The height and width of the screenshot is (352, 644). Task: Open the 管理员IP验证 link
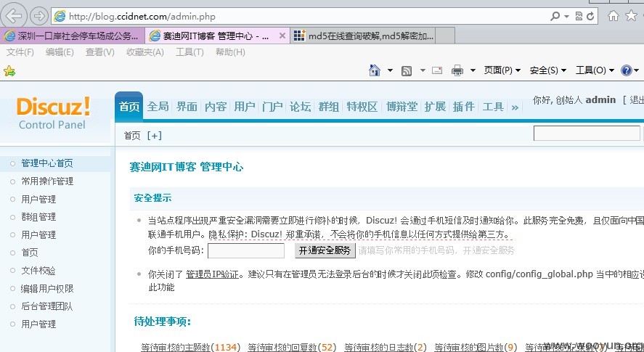(212, 274)
